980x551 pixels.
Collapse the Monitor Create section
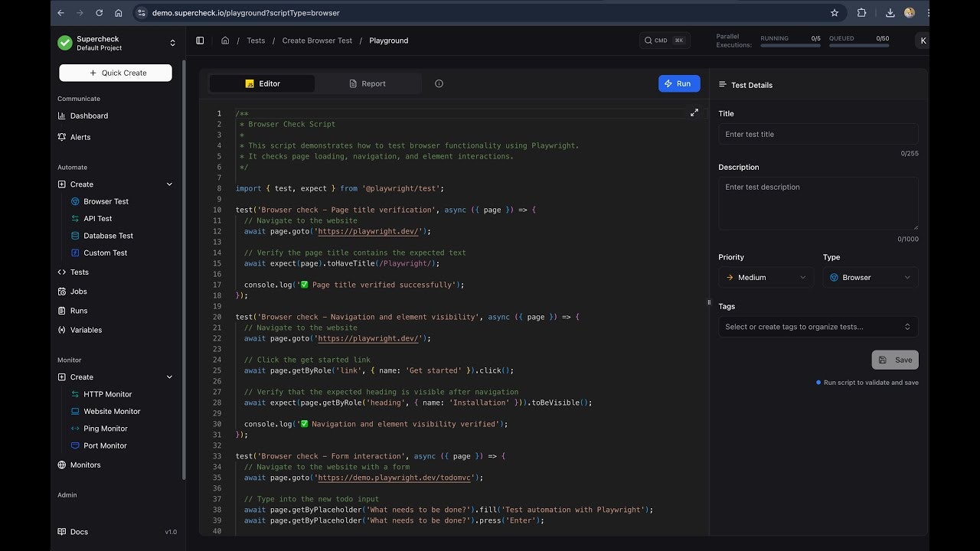pyautogui.click(x=169, y=377)
